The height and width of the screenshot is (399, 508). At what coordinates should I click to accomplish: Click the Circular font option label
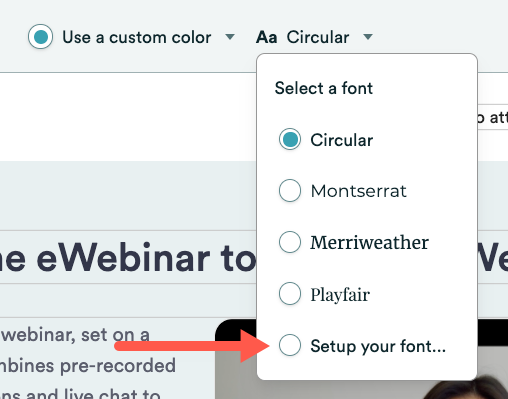point(342,140)
